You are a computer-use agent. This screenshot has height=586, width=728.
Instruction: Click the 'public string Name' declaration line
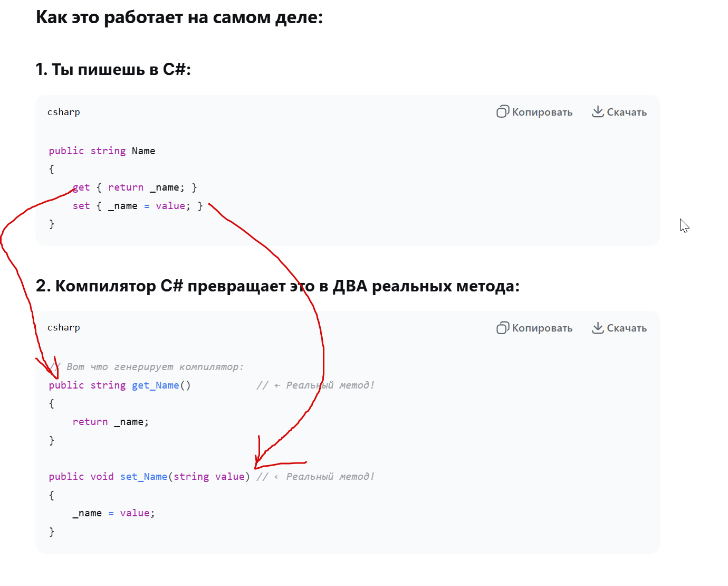click(102, 151)
